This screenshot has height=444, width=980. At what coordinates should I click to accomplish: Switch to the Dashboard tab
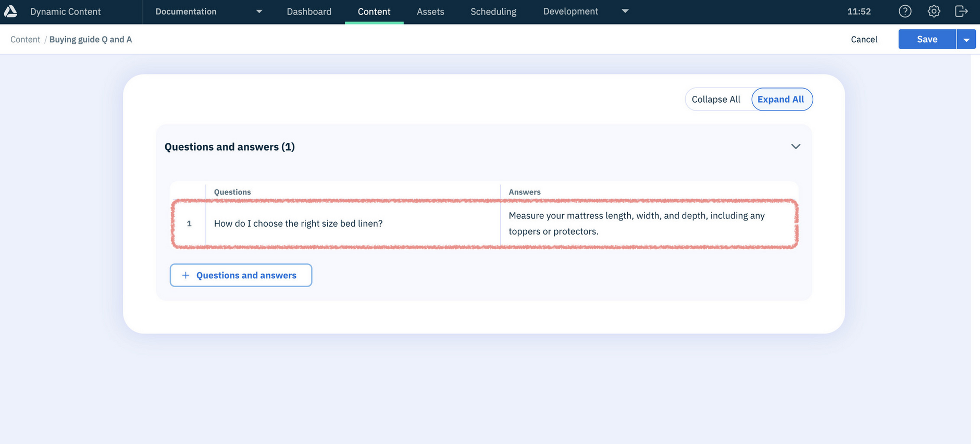[309, 11]
